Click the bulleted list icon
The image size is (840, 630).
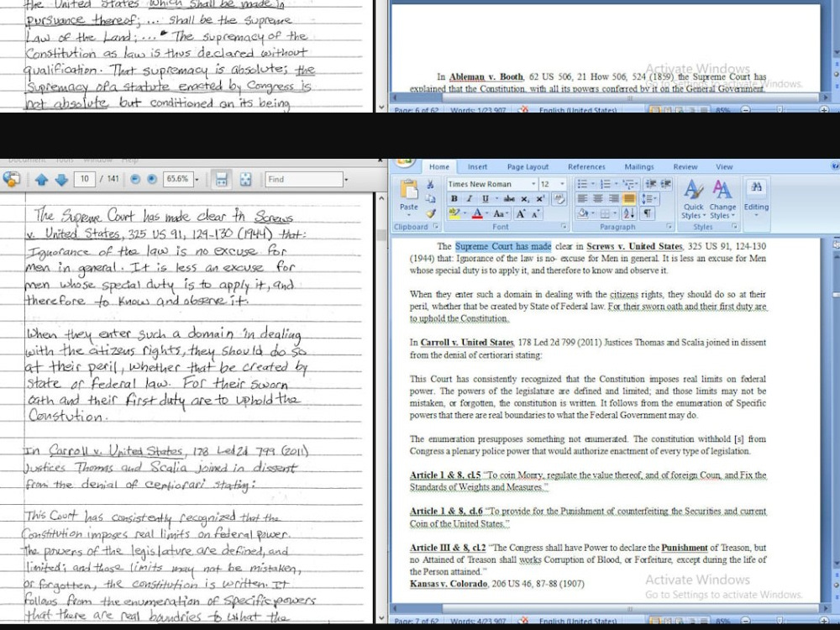(x=581, y=184)
